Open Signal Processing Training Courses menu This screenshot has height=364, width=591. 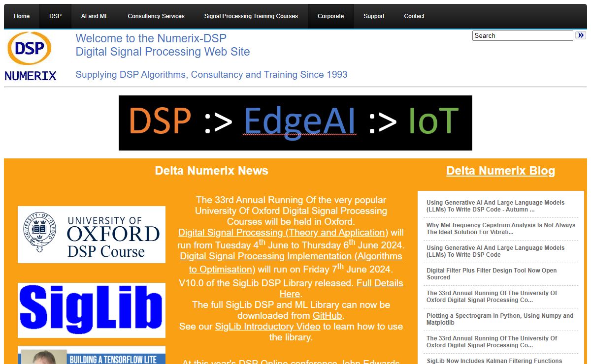click(x=251, y=16)
